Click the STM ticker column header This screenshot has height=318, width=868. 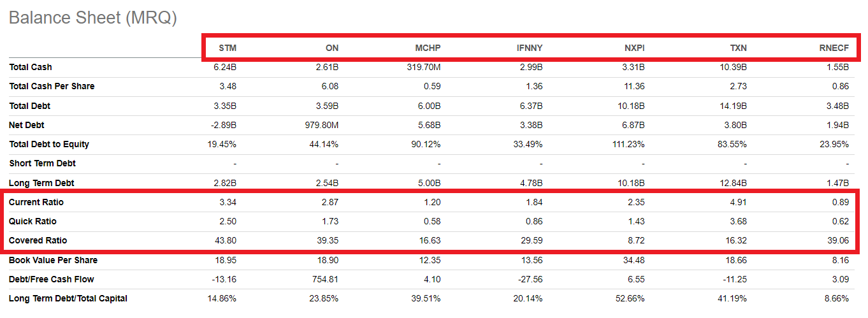pyautogui.click(x=228, y=48)
